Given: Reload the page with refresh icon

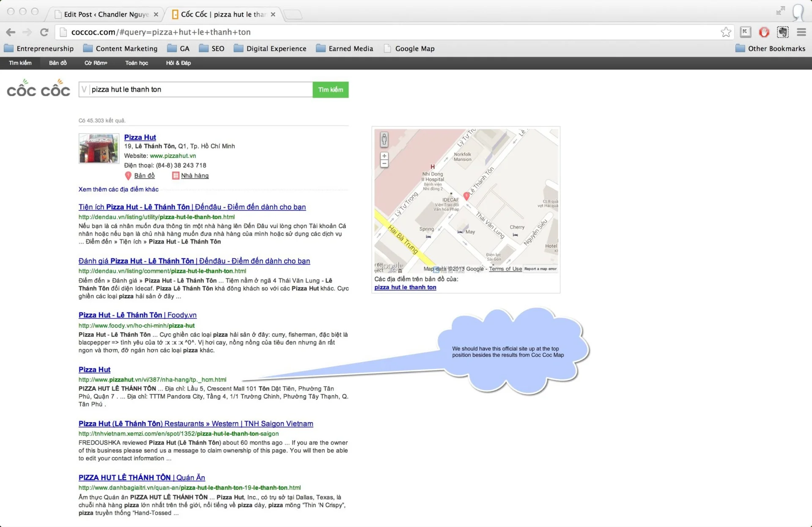Looking at the screenshot, I should click(44, 32).
